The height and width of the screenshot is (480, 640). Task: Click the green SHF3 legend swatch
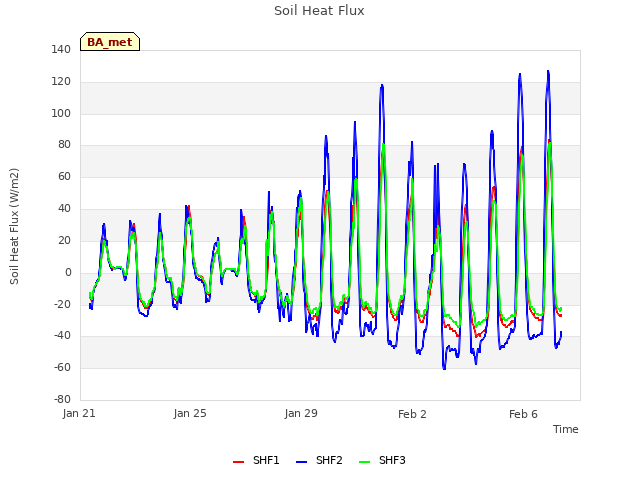coord(364,462)
